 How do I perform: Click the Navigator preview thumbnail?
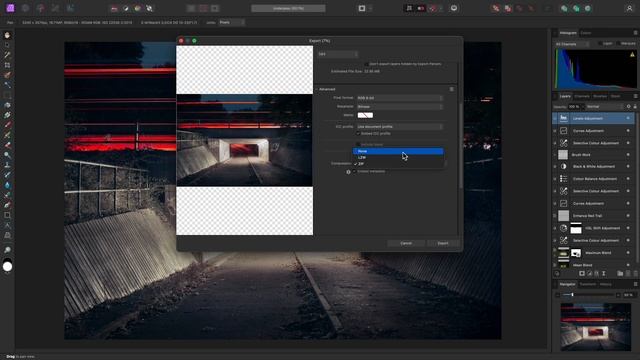pos(596,327)
